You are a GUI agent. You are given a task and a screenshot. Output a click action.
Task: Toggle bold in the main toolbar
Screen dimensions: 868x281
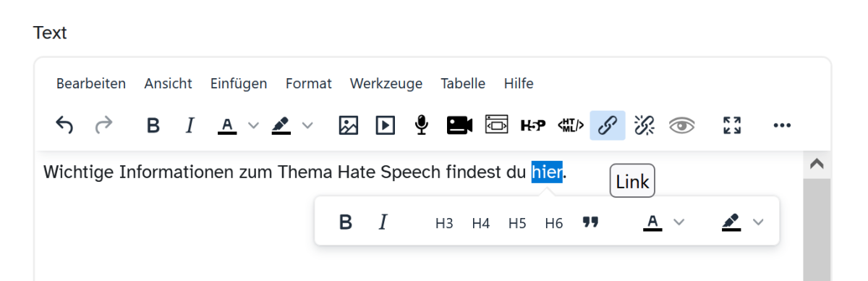coord(153,125)
